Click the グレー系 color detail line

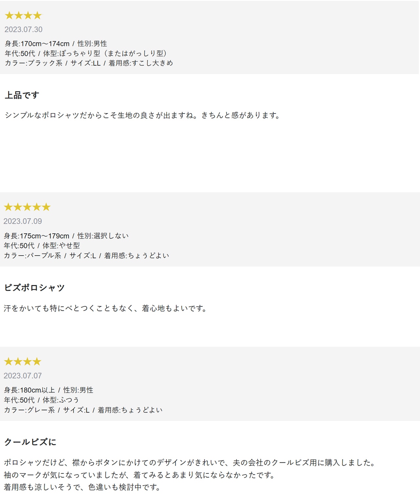(x=83, y=410)
